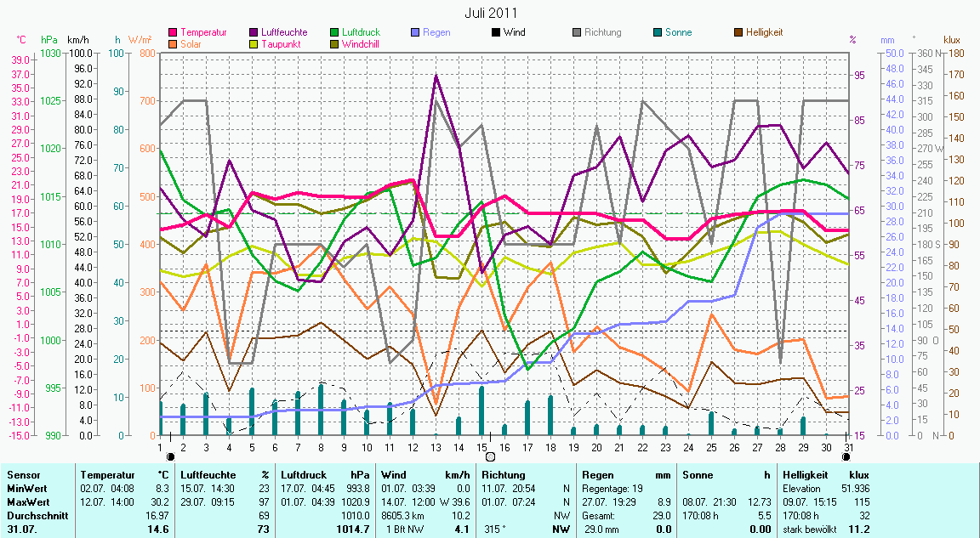Screen dimensions: 980x538
Task: Click the green Luftdruck legend swatch
Action: tap(335, 33)
